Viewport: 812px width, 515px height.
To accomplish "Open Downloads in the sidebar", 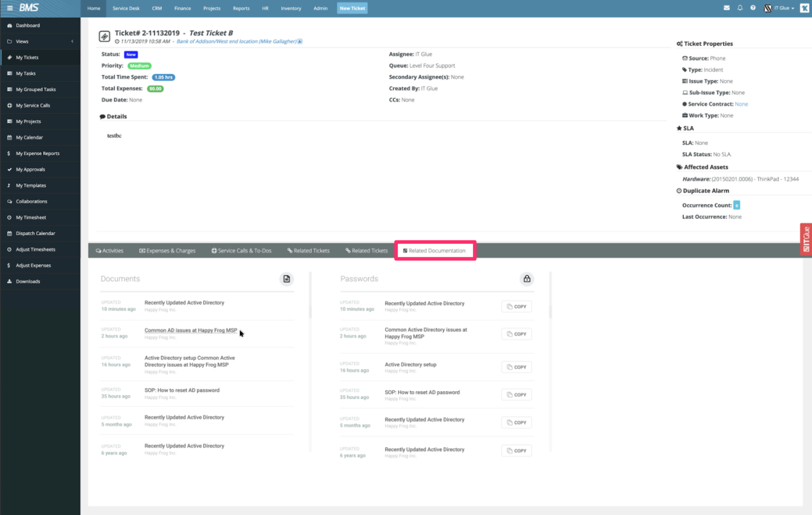I will (40, 281).
